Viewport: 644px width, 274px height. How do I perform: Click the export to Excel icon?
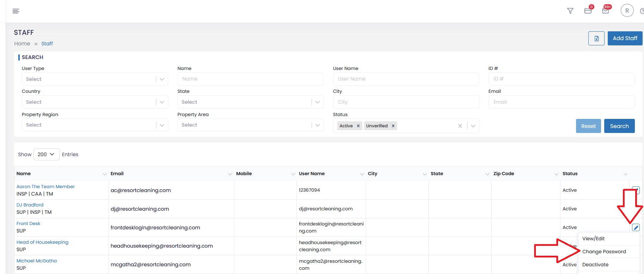tap(596, 38)
